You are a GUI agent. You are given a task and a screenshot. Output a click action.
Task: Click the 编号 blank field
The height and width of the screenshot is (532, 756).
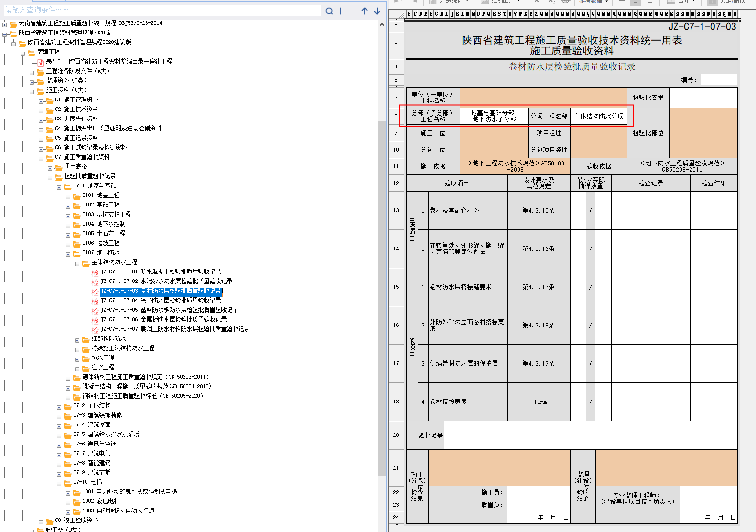[718, 80]
